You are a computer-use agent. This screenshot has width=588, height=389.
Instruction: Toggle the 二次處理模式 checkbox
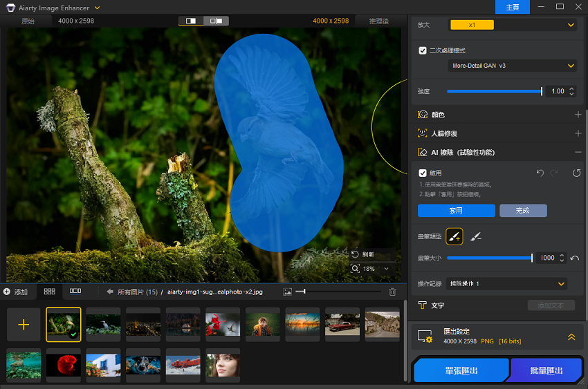click(423, 50)
